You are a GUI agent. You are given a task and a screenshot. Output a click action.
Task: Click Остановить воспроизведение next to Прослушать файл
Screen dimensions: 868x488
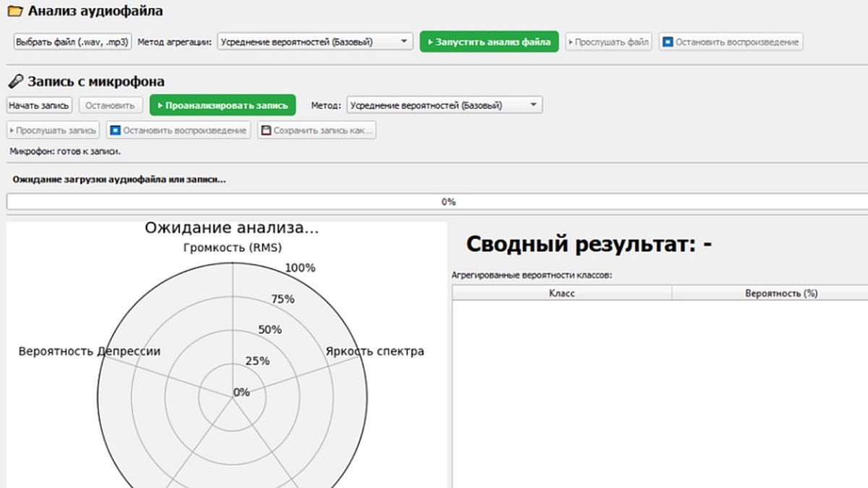(x=731, y=42)
